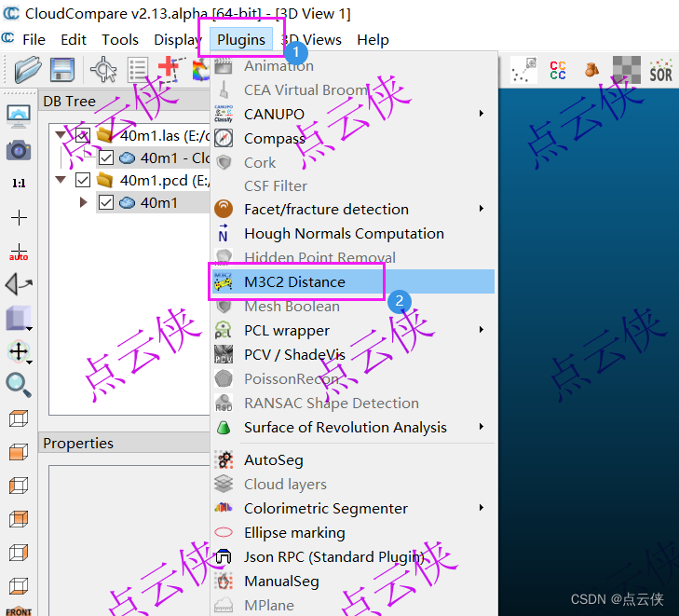Open the Edit menu
This screenshot has height=616, width=679.
point(74,40)
